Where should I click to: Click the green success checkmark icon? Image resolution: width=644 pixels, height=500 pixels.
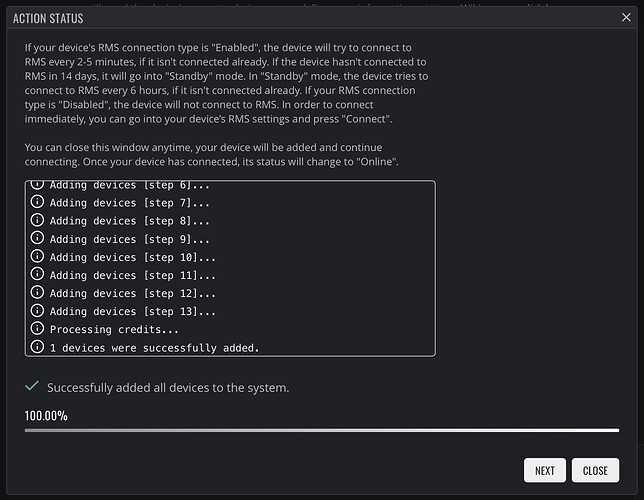(x=32, y=386)
